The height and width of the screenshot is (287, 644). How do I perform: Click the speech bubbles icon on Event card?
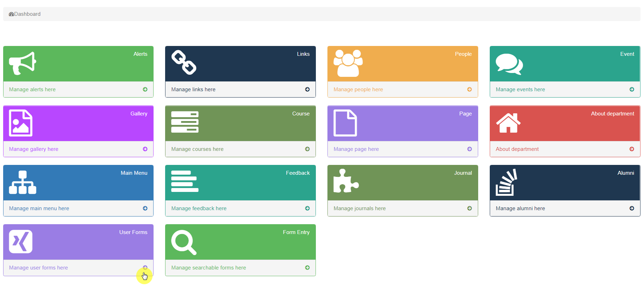[x=509, y=64]
